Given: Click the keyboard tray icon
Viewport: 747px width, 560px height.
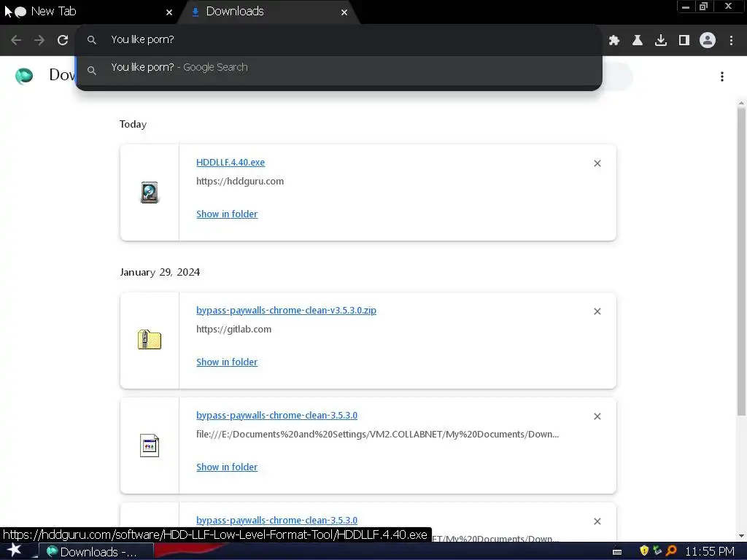Looking at the screenshot, I should pyautogui.click(x=617, y=552).
